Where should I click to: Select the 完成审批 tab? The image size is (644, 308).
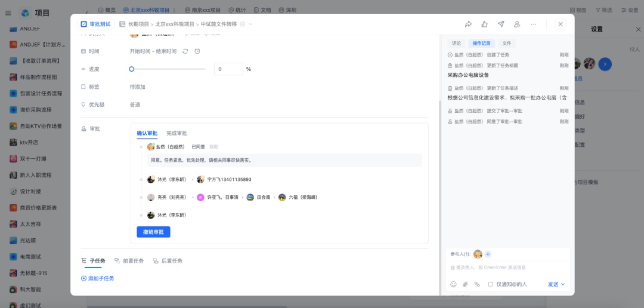[x=177, y=133]
